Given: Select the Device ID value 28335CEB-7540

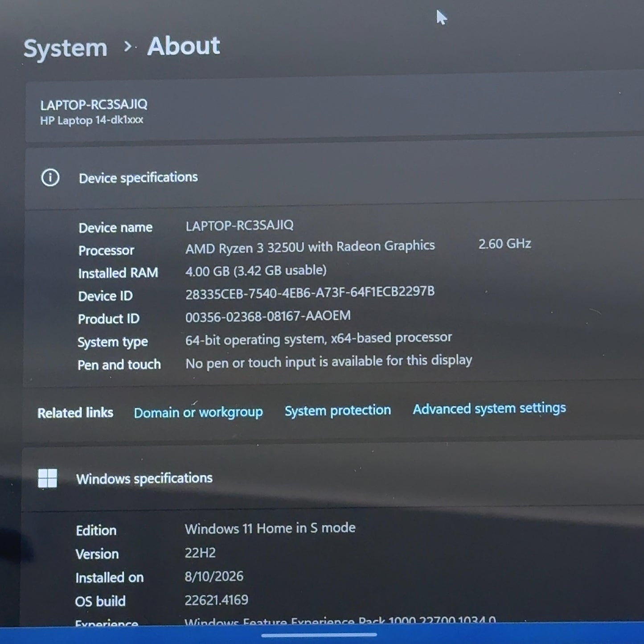Looking at the screenshot, I should tap(310, 293).
